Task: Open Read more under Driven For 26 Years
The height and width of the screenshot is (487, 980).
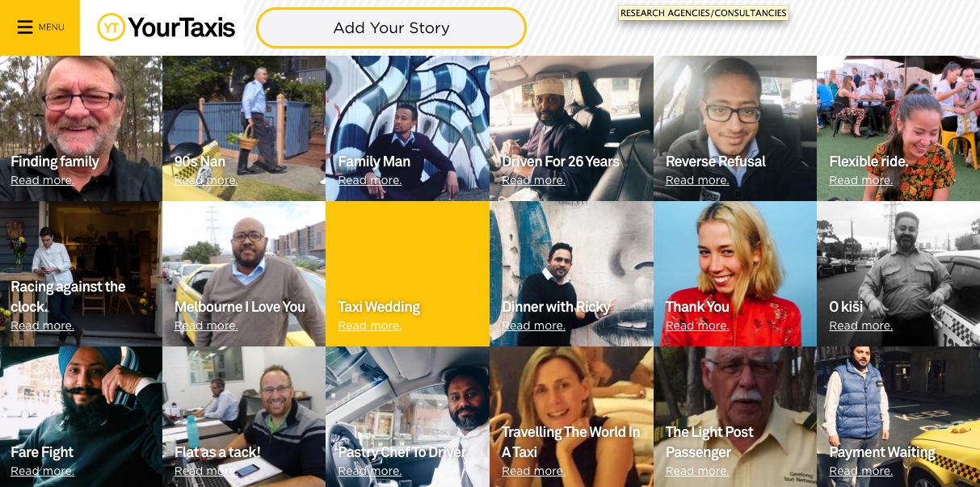Action: point(533,180)
